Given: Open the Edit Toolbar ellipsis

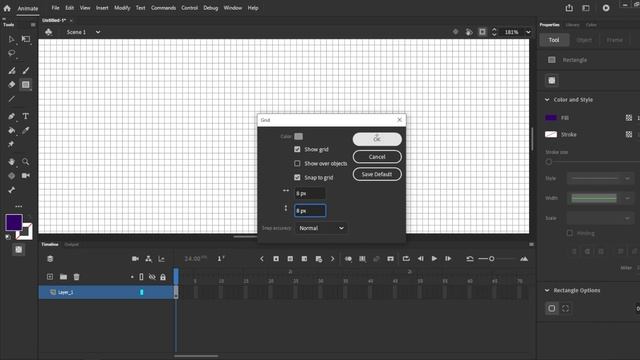Looking at the screenshot, I should click(19, 207).
